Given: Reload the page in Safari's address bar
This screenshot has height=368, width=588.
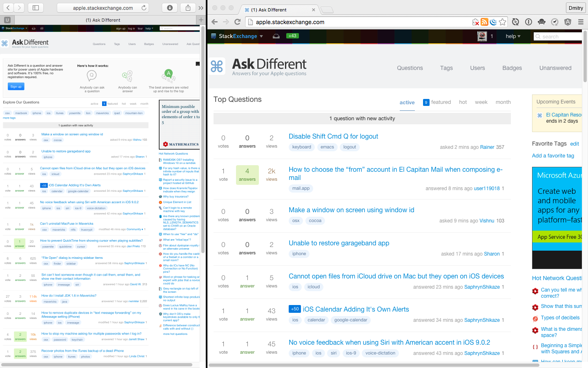Looking at the screenshot, I should 144,8.
